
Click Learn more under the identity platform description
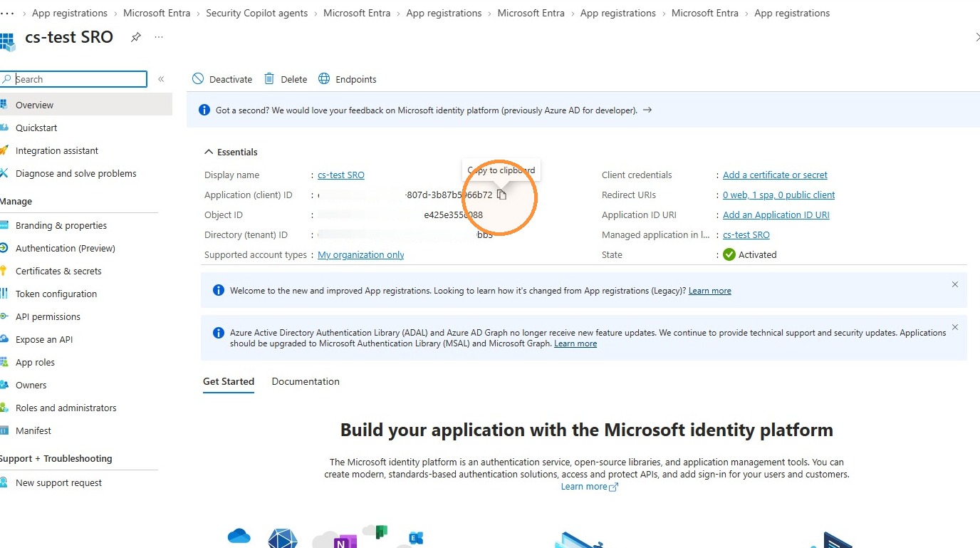(584, 487)
